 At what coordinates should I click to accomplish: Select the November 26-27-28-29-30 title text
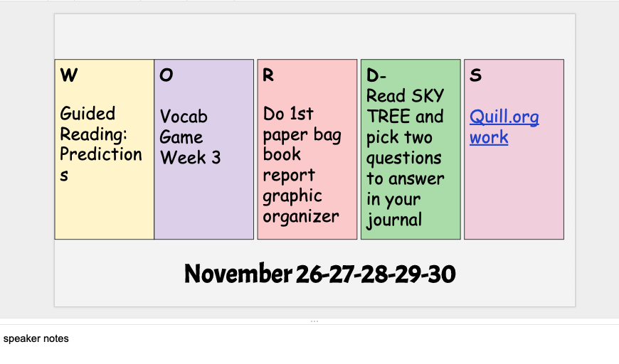tap(319, 274)
